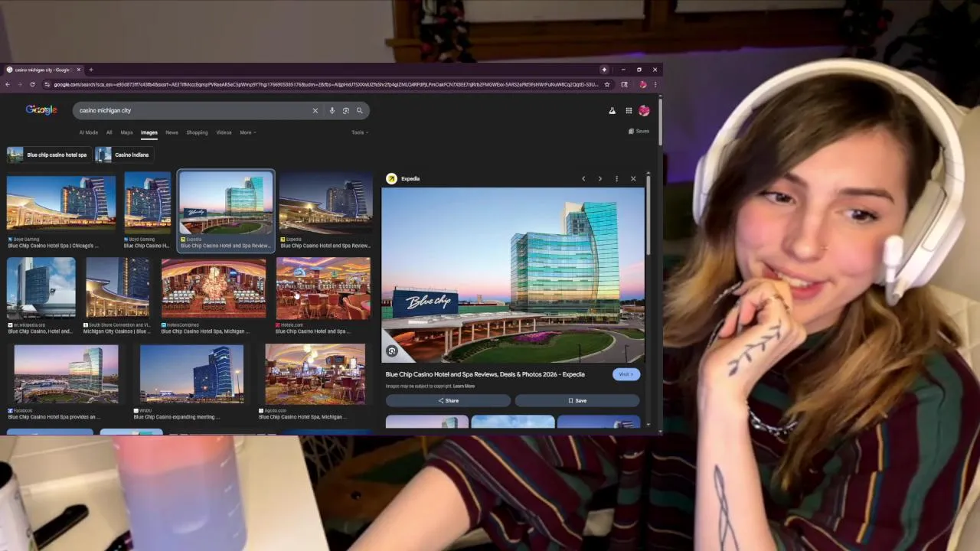Click the preview panel vertical scrollbar

click(x=648, y=214)
